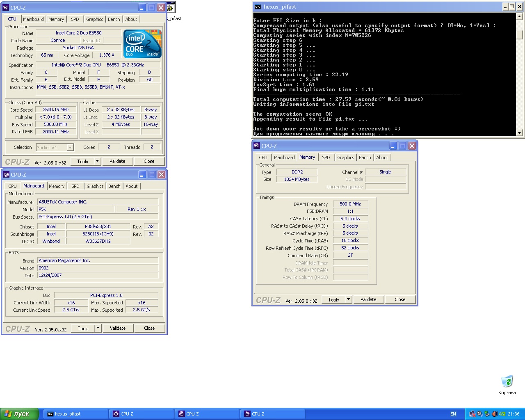Open Bench tab in top-left CPU-Z window
Viewport: 525px width, 420px height.
point(114,19)
